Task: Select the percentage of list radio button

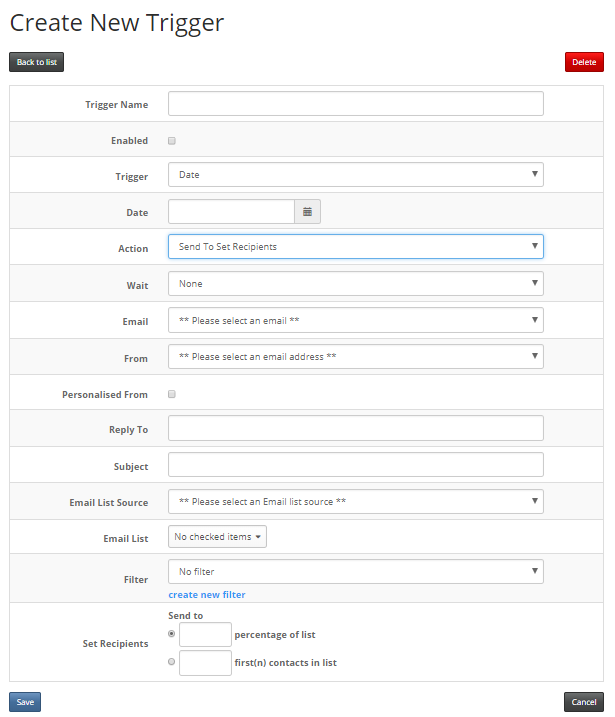Action: [x=171, y=634]
